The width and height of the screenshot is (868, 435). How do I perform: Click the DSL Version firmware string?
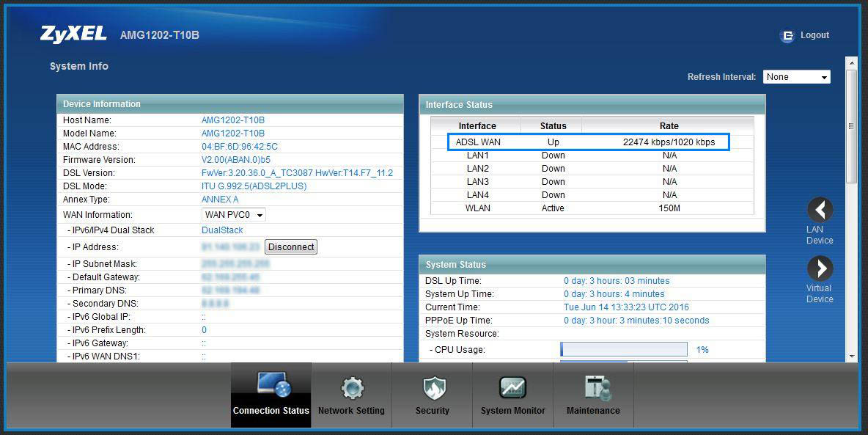coord(297,173)
